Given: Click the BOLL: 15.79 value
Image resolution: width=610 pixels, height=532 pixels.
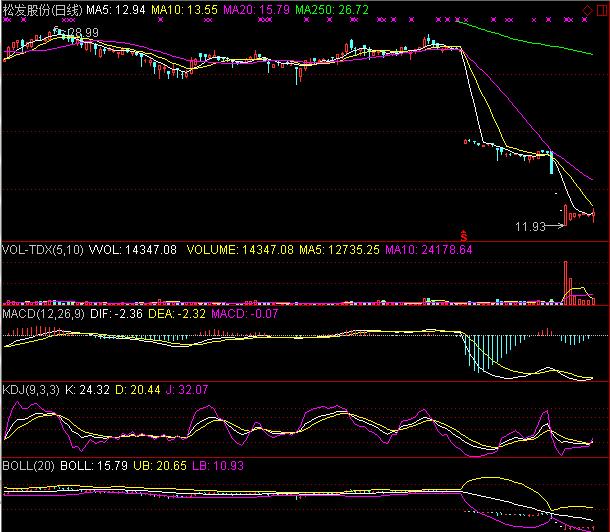Looking at the screenshot, I should point(94,466).
